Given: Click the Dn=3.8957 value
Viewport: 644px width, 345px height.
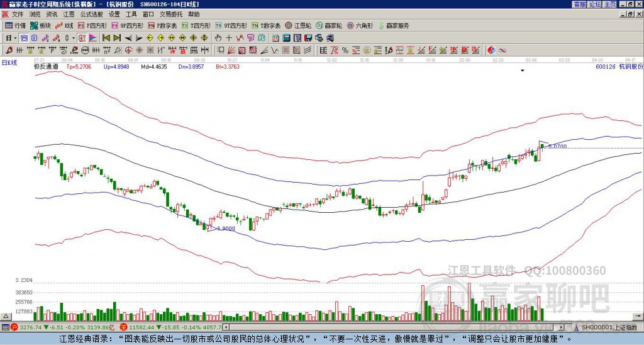Looking at the screenshot, I should point(191,66).
